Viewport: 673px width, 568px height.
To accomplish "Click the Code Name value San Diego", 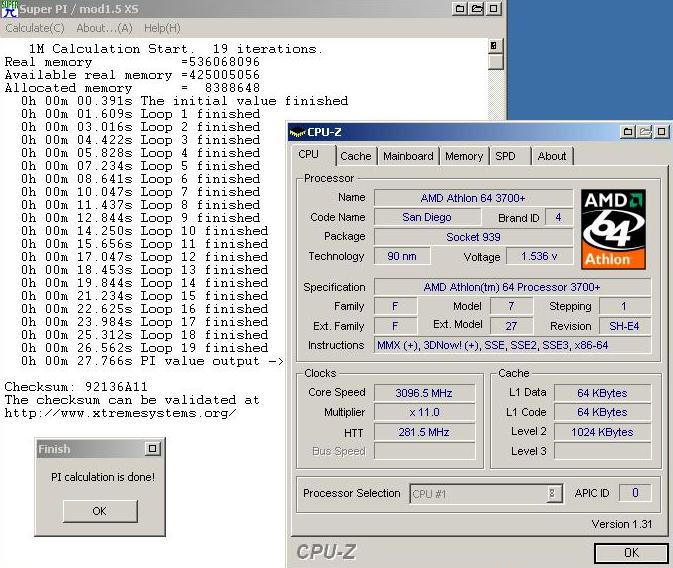I will [427, 217].
